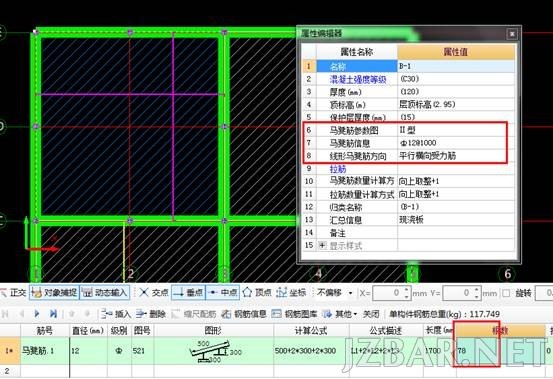Click 缩尺配筋 scaled rebar button
Viewport: 553px width, 379px height.
tap(194, 313)
